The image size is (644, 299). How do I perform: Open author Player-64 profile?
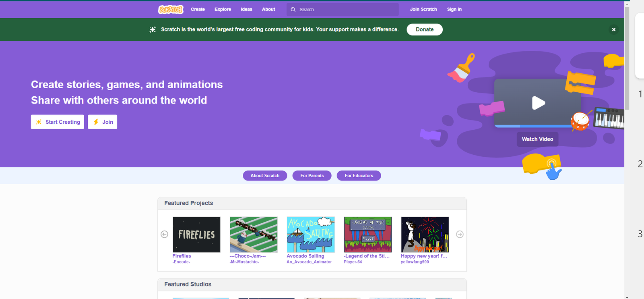click(353, 262)
